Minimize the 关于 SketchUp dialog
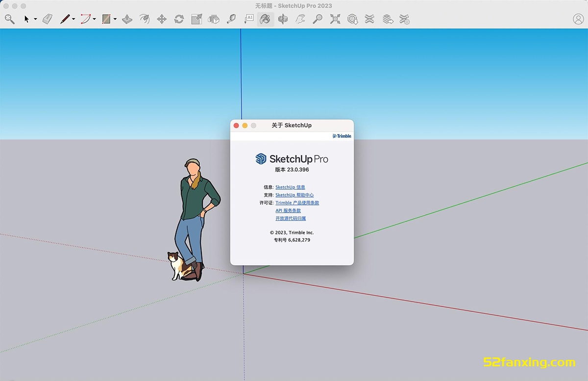 coord(245,126)
